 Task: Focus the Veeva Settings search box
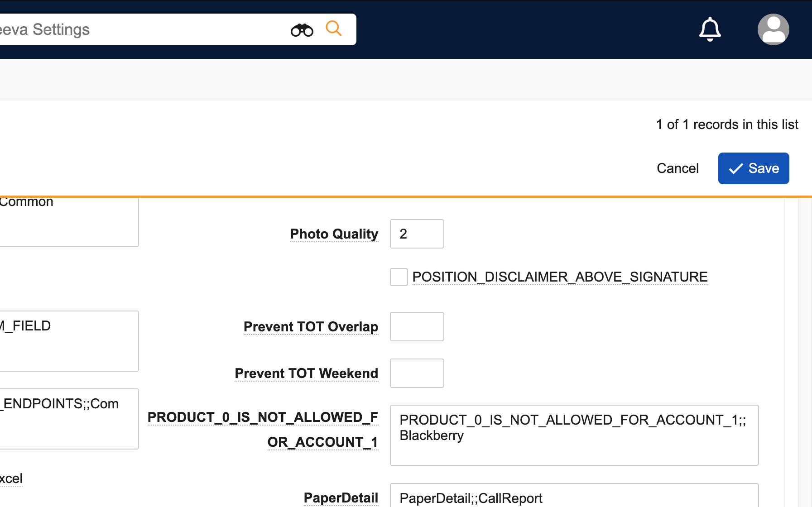click(136, 30)
